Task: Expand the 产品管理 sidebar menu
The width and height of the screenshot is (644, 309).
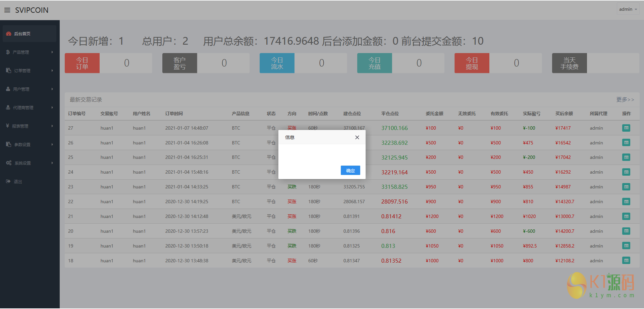Action: [30, 52]
